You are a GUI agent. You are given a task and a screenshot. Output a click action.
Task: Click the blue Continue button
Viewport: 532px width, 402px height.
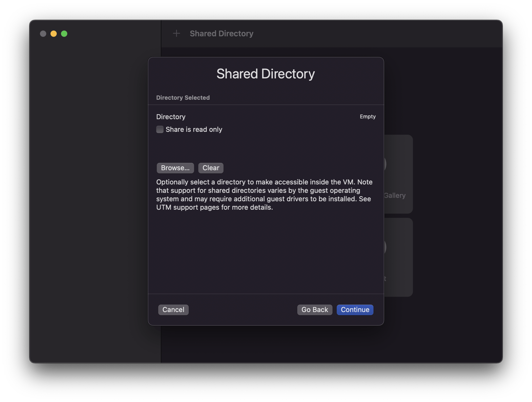(x=355, y=310)
